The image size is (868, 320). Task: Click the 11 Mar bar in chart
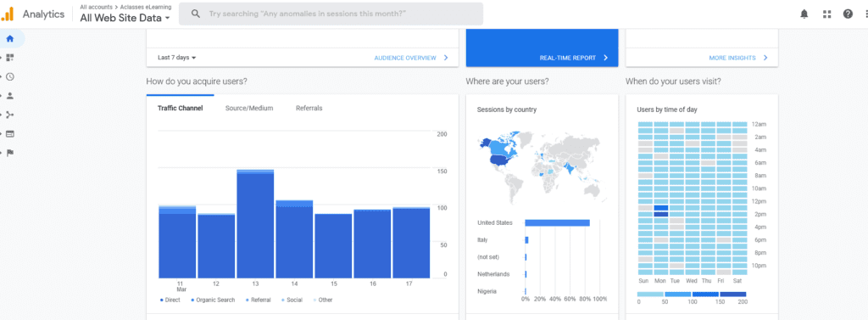(177, 242)
